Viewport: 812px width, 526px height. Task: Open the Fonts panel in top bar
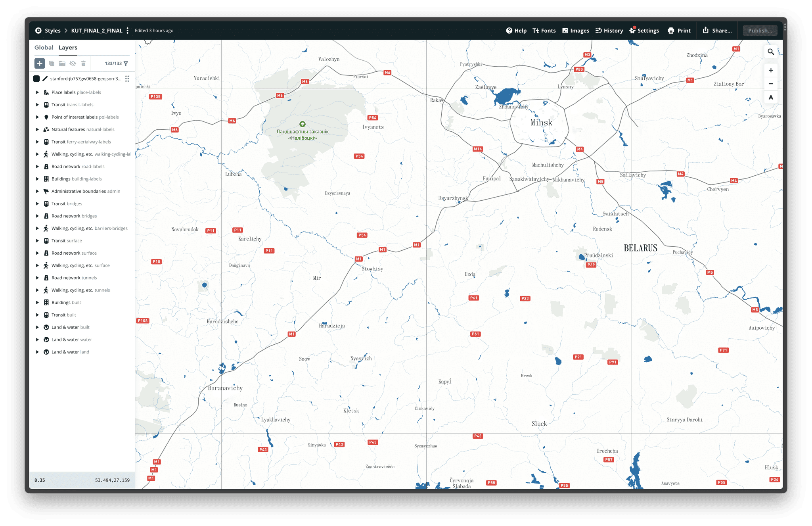pyautogui.click(x=544, y=31)
